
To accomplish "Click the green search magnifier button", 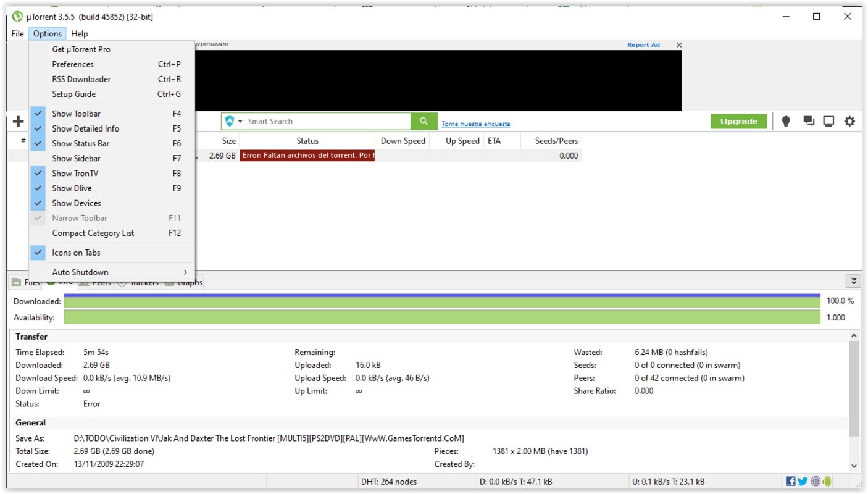I will (424, 122).
